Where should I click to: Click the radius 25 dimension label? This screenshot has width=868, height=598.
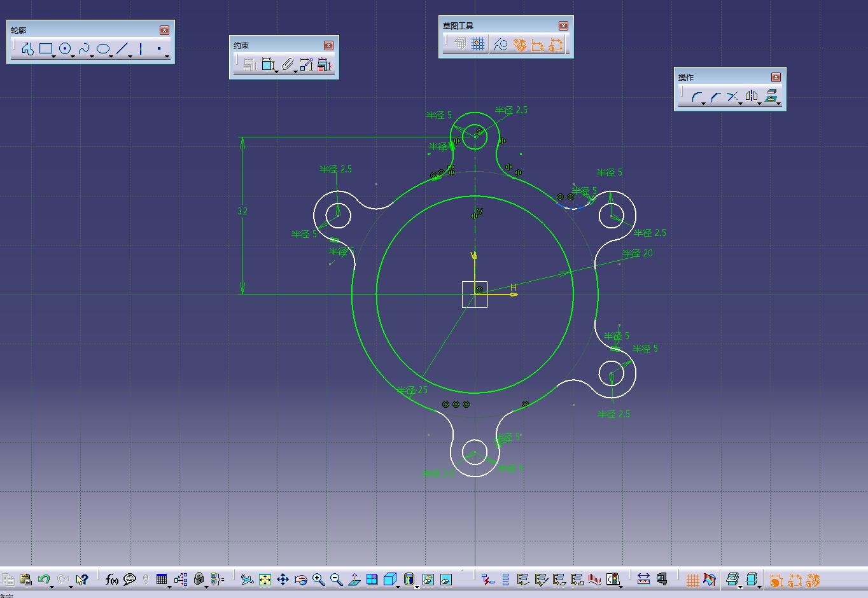point(412,390)
